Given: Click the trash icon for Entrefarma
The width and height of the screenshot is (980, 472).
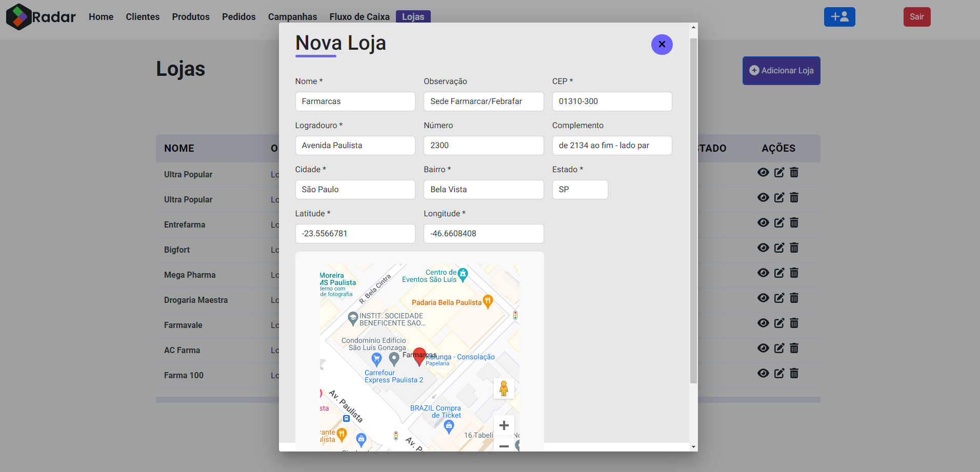Looking at the screenshot, I should (794, 222).
